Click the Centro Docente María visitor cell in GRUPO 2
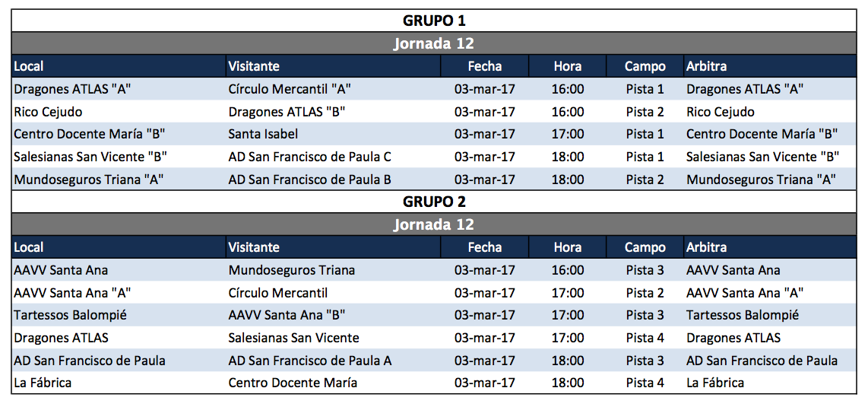The width and height of the screenshot is (868, 407). [x=293, y=383]
